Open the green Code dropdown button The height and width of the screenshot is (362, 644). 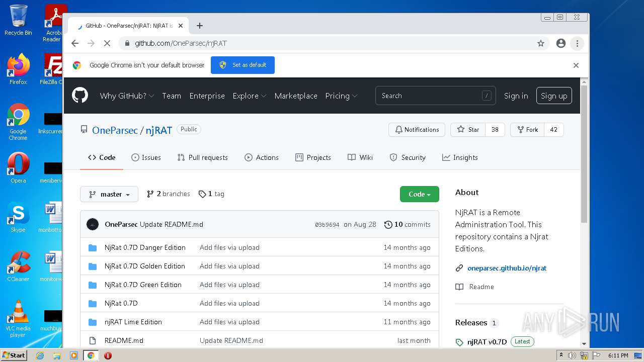420,194
